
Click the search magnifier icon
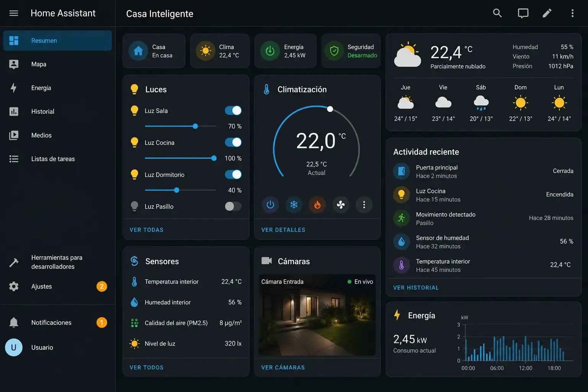point(497,13)
